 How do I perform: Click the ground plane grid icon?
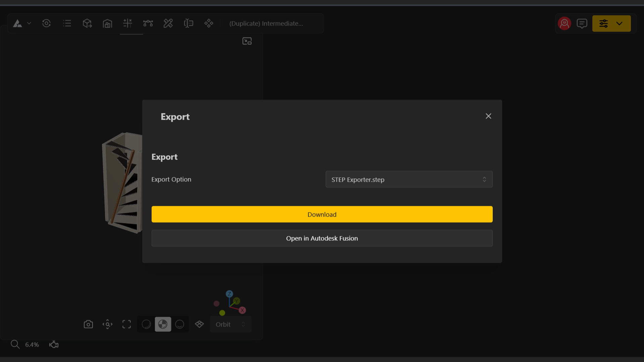point(199,324)
